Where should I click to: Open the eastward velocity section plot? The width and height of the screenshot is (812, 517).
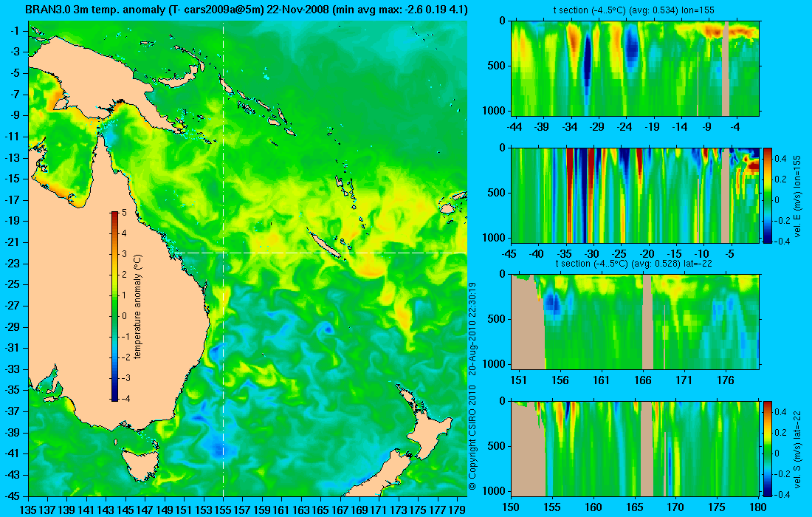(636, 195)
